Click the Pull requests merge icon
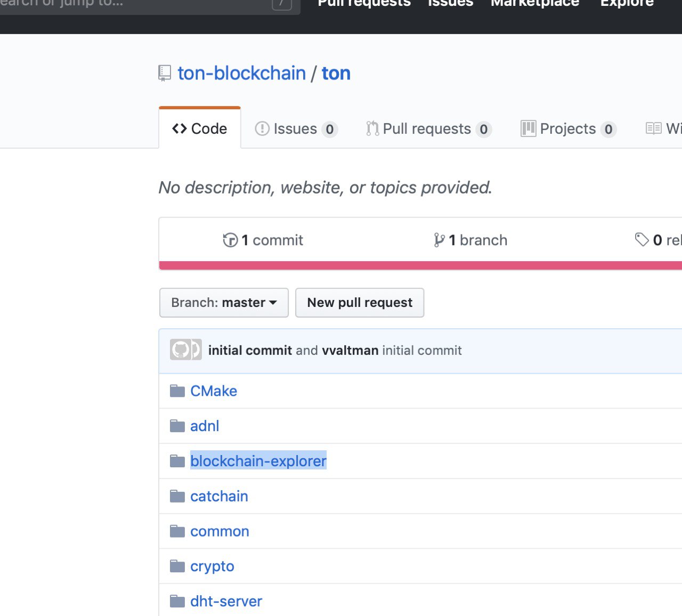Image resolution: width=682 pixels, height=616 pixels. 372,129
